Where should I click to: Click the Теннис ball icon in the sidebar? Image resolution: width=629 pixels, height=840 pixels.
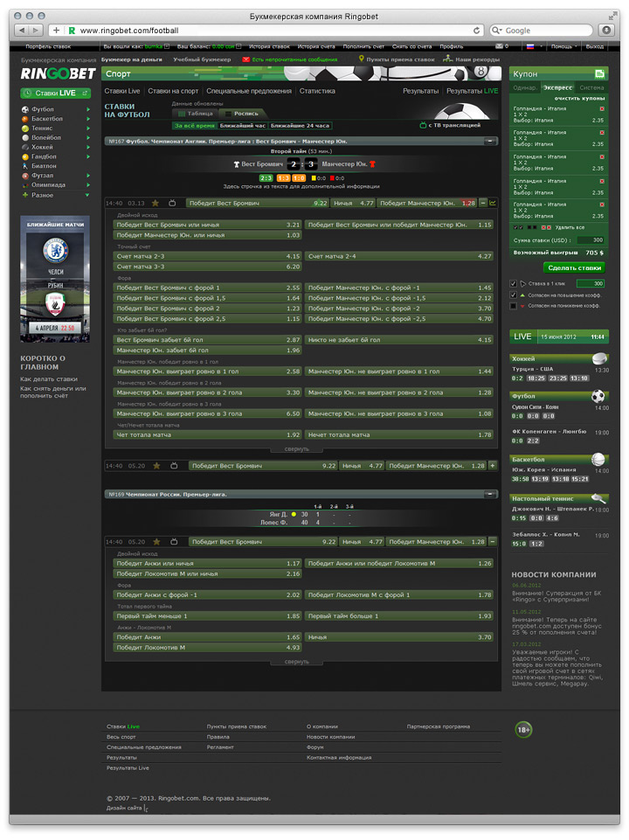pos(24,128)
